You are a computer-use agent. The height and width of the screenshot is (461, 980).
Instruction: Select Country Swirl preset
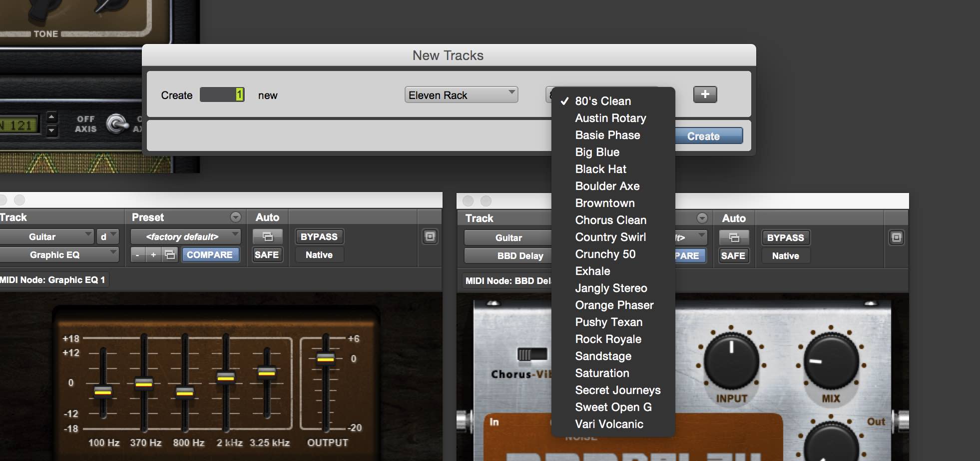613,237
